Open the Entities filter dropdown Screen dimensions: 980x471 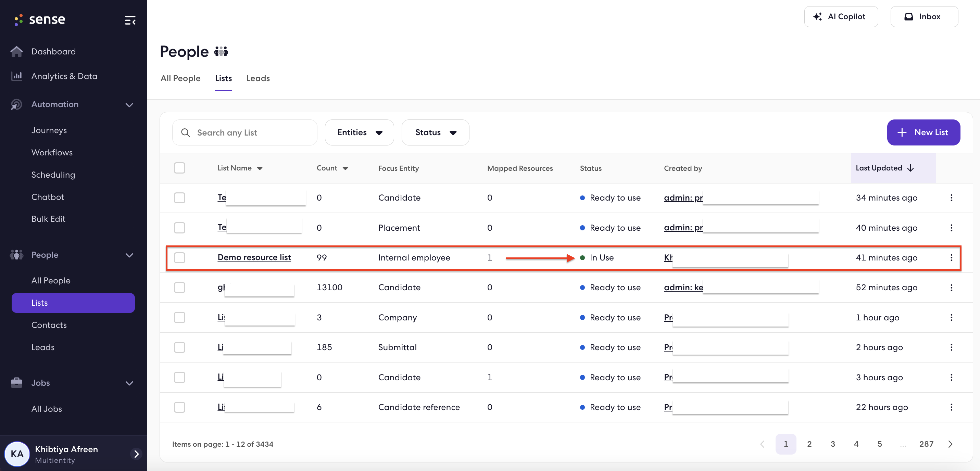(x=359, y=132)
